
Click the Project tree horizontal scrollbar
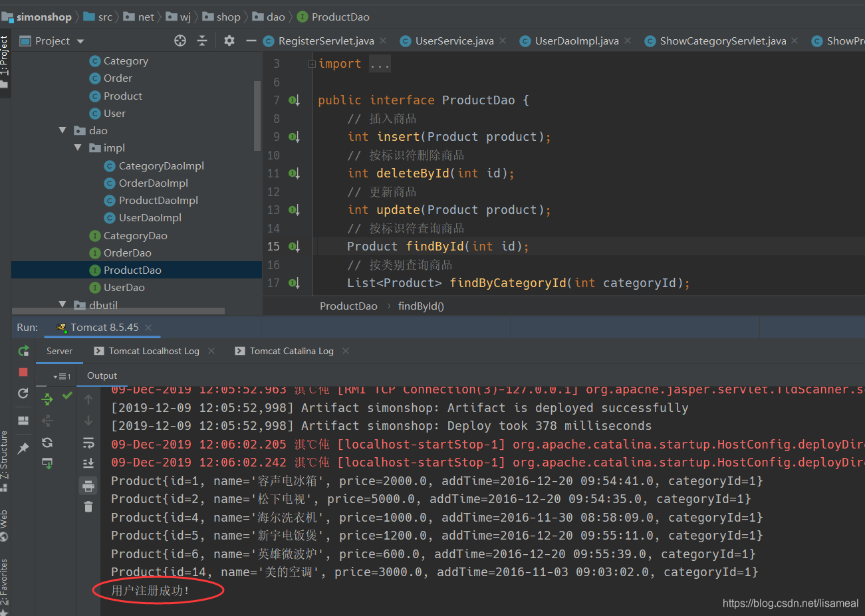pyautogui.click(x=118, y=310)
